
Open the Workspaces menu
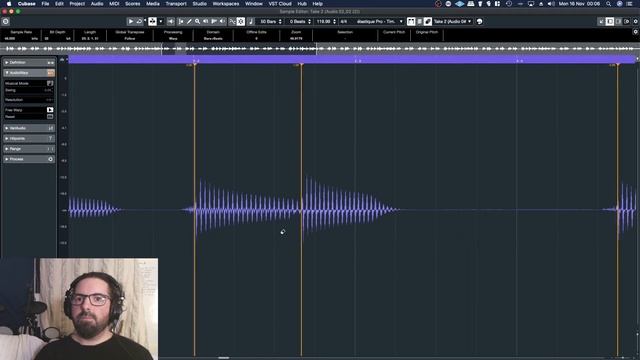click(226, 4)
